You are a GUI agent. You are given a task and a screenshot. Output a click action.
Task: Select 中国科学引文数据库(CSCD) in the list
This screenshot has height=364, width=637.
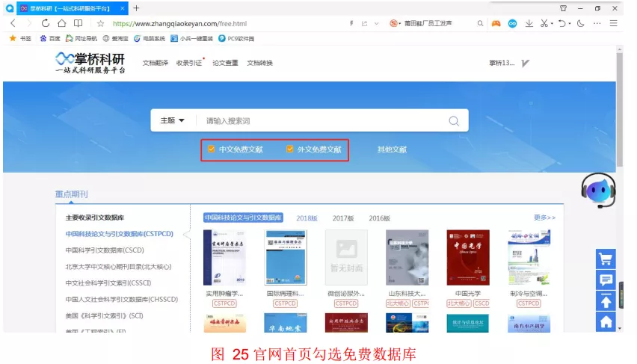click(x=105, y=250)
